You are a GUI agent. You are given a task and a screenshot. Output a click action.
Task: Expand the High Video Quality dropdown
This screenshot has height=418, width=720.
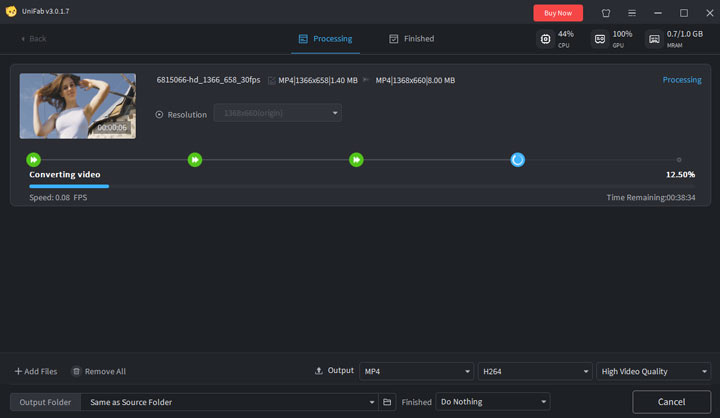pos(653,371)
